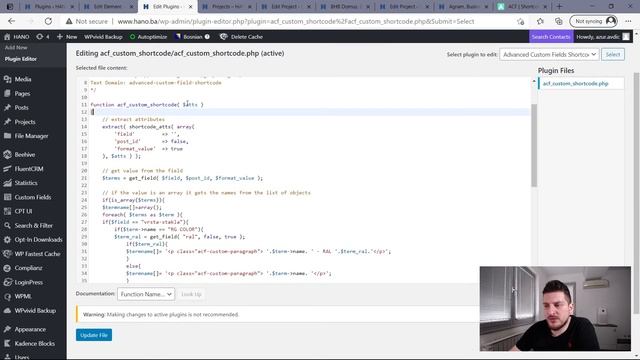The height and width of the screenshot is (360, 640).
Task: Click the browser reload icon
Action: 48,21
